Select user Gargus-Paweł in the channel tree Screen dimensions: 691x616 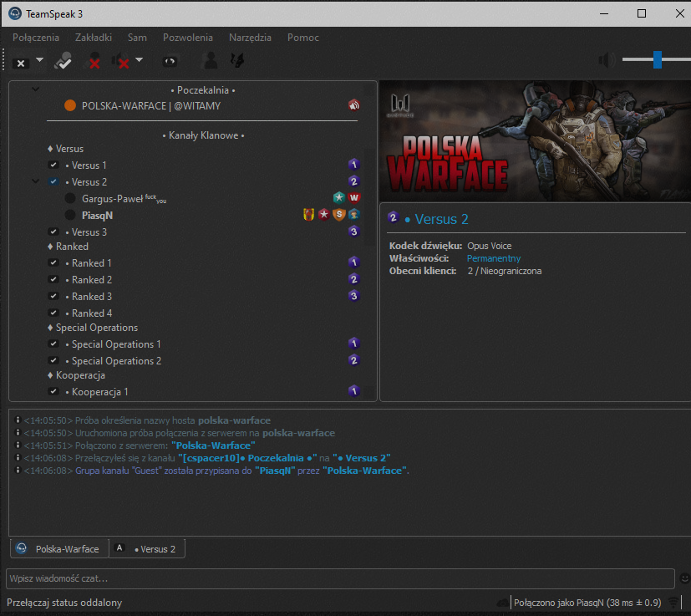[x=124, y=199]
